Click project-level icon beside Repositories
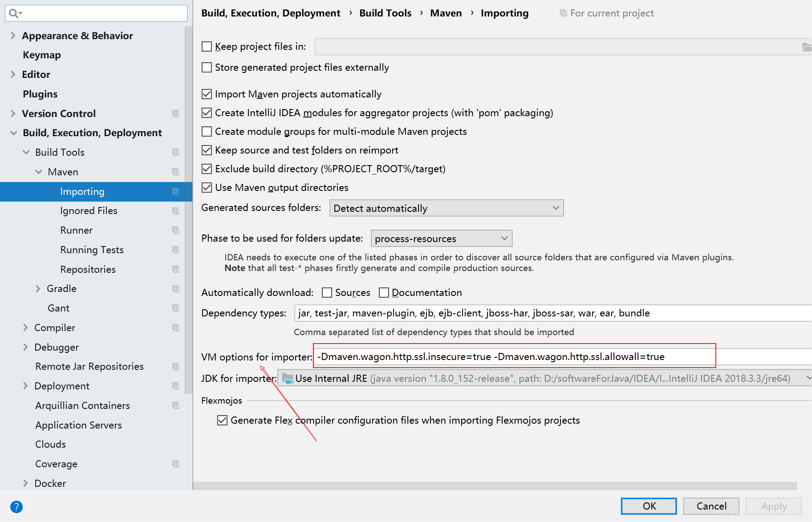The image size is (812, 522). (176, 269)
